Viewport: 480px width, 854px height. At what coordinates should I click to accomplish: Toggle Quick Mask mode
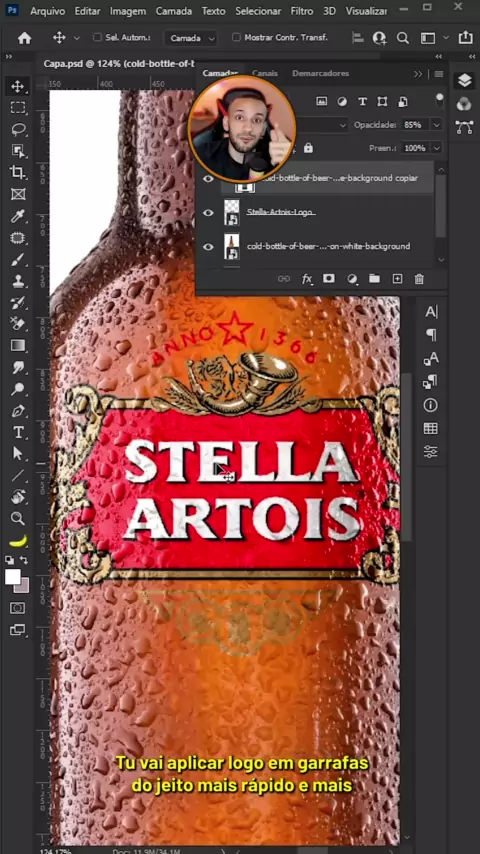click(x=17, y=608)
